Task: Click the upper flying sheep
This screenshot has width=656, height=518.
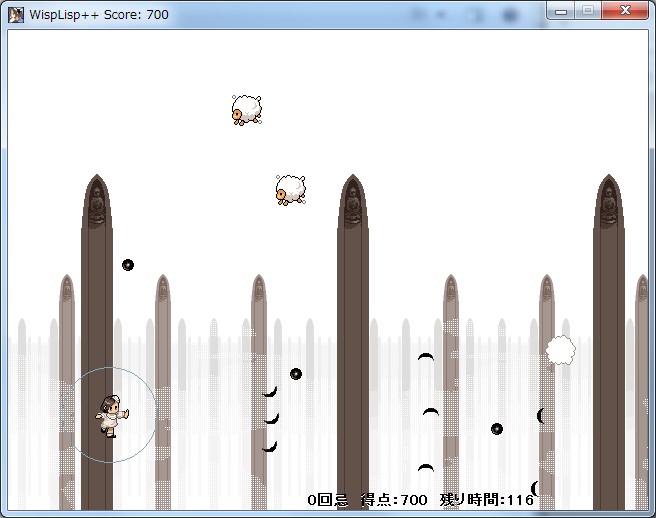Action: 246,110
